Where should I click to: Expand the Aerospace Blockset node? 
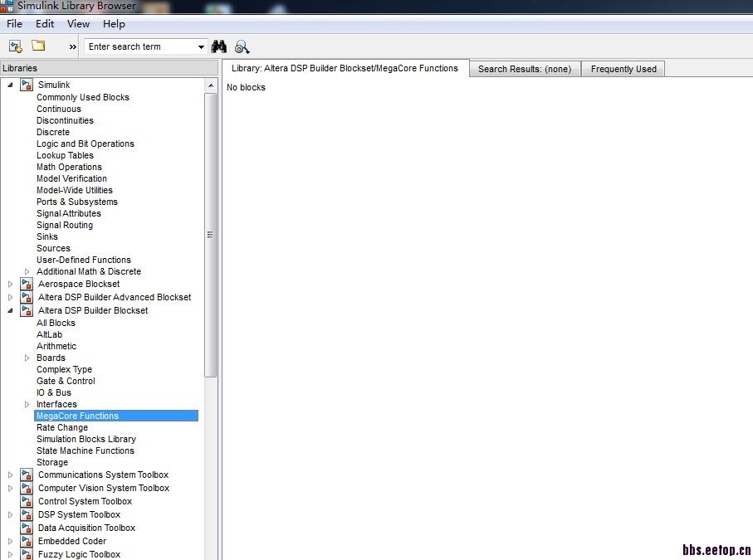coord(10,284)
